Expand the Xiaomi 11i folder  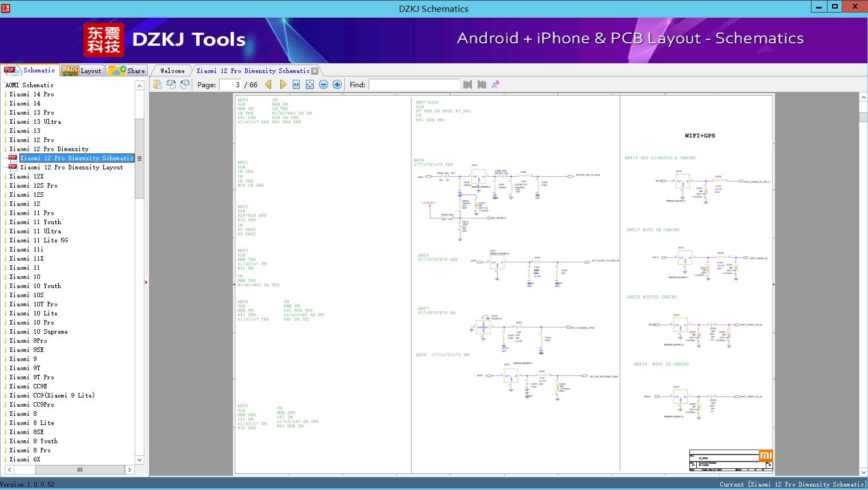pyautogui.click(x=26, y=249)
